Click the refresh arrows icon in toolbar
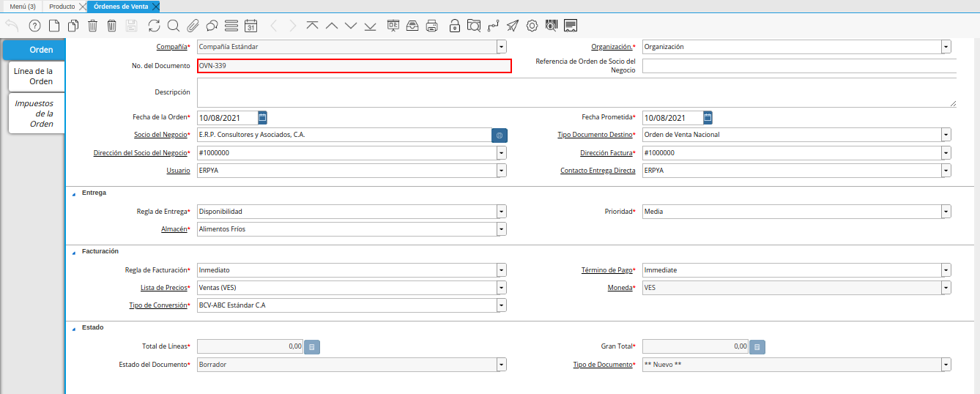The image size is (980, 394). pos(154,26)
